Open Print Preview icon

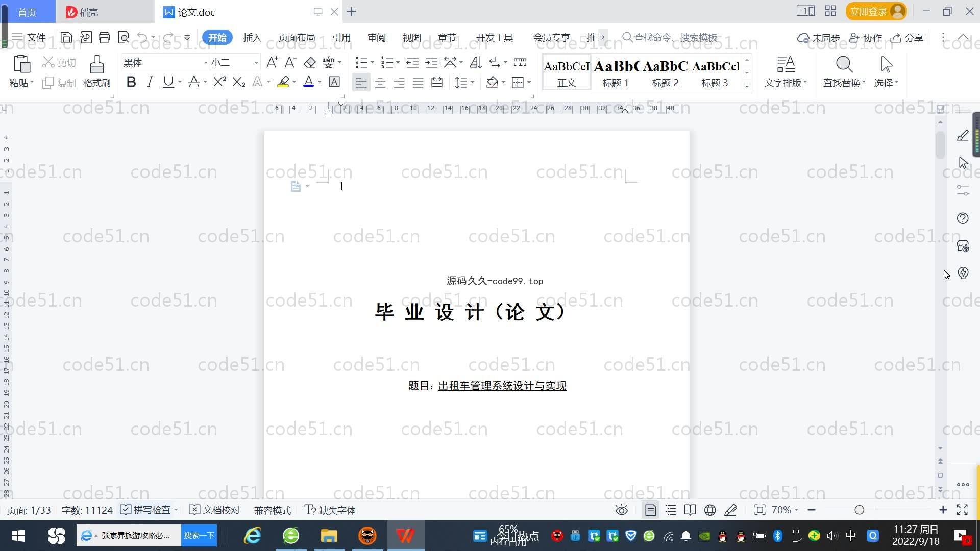123,37
